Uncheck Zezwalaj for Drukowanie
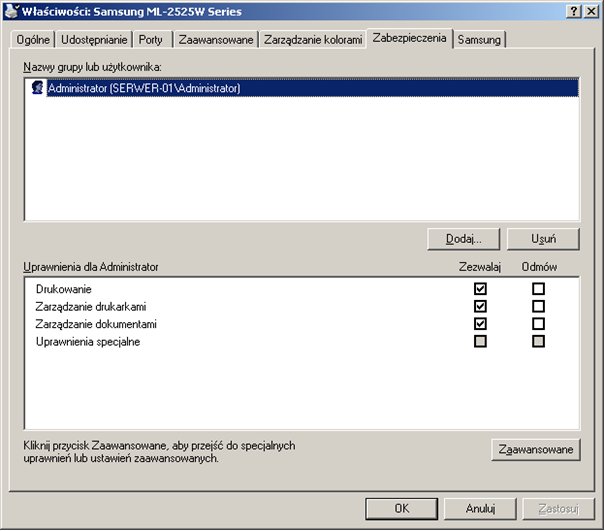The width and height of the screenshot is (605, 531). click(480, 289)
